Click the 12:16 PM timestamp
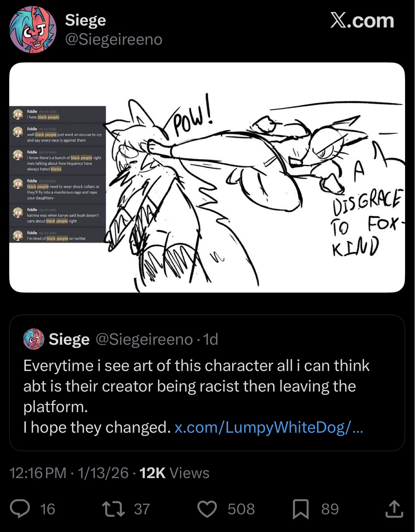 pos(38,473)
